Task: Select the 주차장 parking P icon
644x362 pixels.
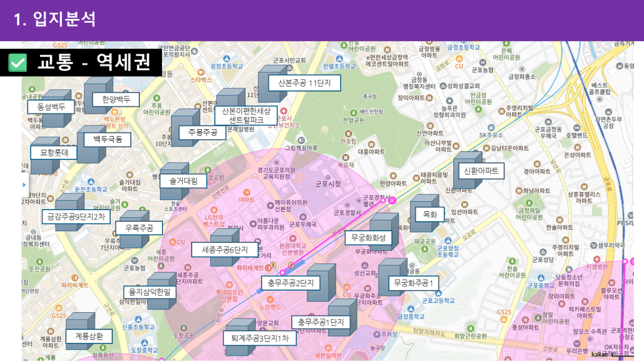Action: click(x=377, y=334)
